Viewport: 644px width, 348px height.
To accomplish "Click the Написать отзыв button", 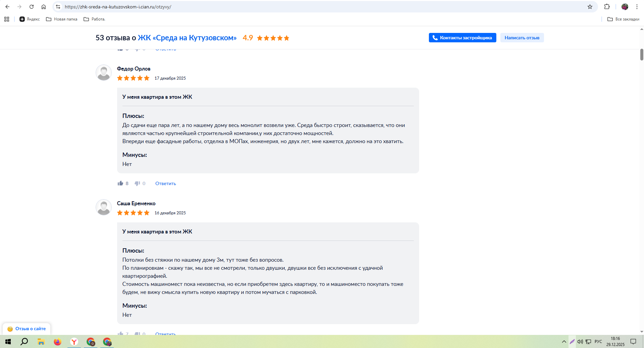I will [522, 38].
